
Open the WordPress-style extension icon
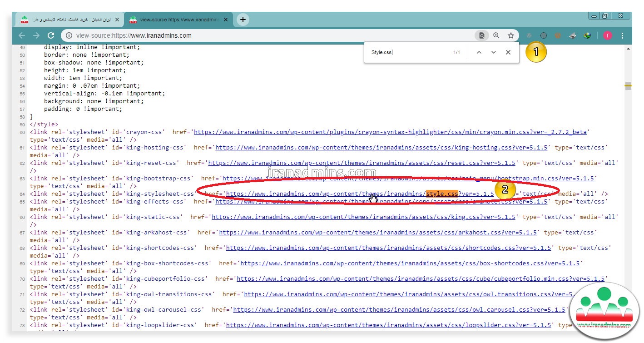pos(529,35)
